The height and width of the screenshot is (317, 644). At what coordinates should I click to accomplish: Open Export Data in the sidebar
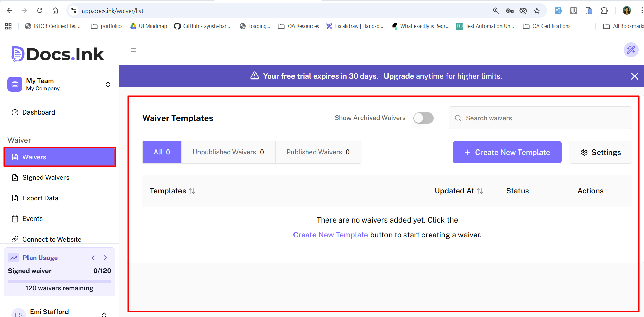(40, 198)
